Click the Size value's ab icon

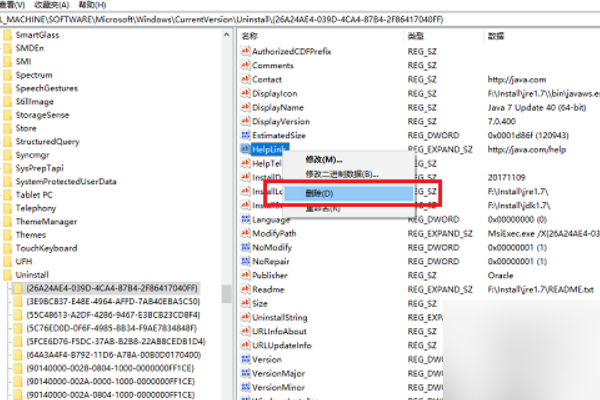pyautogui.click(x=245, y=303)
